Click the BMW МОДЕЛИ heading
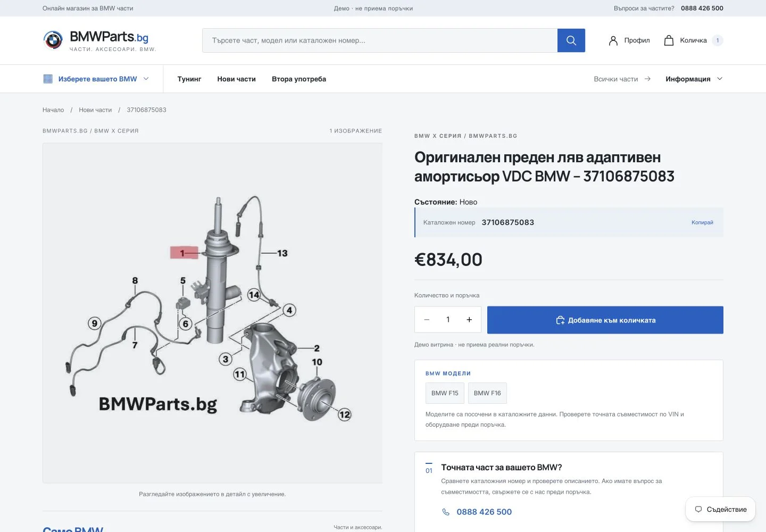 (448, 373)
